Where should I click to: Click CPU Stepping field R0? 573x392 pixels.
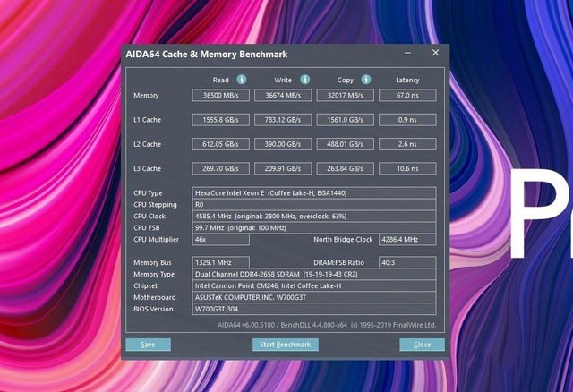pyautogui.click(x=314, y=205)
